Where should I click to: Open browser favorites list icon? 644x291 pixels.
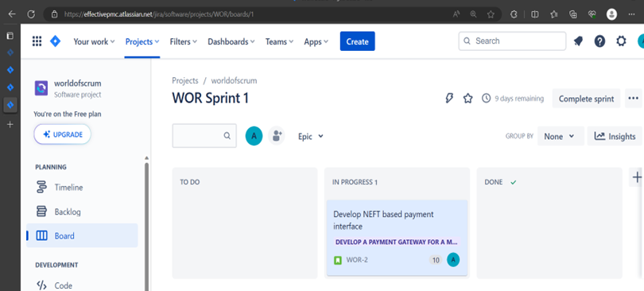553,14
